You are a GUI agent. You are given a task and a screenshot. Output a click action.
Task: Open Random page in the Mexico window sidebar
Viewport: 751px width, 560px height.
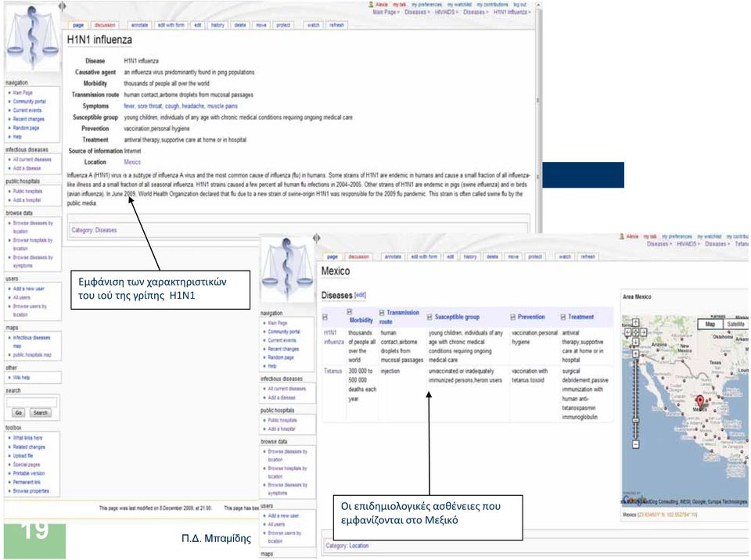281,357
